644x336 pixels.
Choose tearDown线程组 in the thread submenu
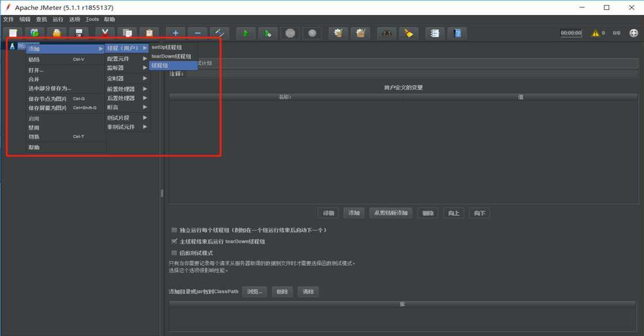(173, 56)
